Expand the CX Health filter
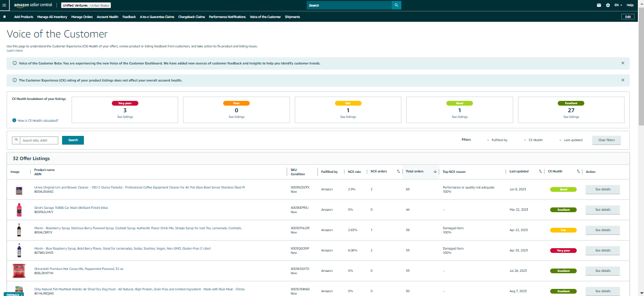Viewport: 644px width, 296px height. [x=534, y=140]
